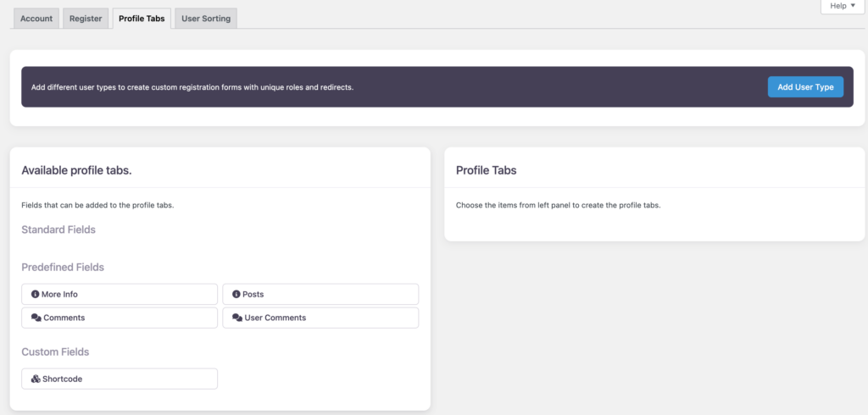The height and width of the screenshot is (415, 868).
Task: Click the info icon beside Posts
Action: click(236, 295)
